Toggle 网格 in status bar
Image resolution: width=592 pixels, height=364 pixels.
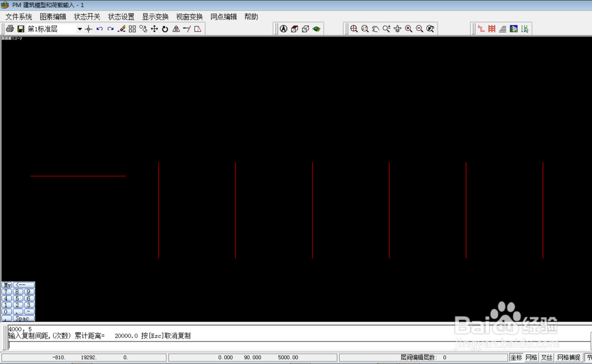click(x=531, y=357)
